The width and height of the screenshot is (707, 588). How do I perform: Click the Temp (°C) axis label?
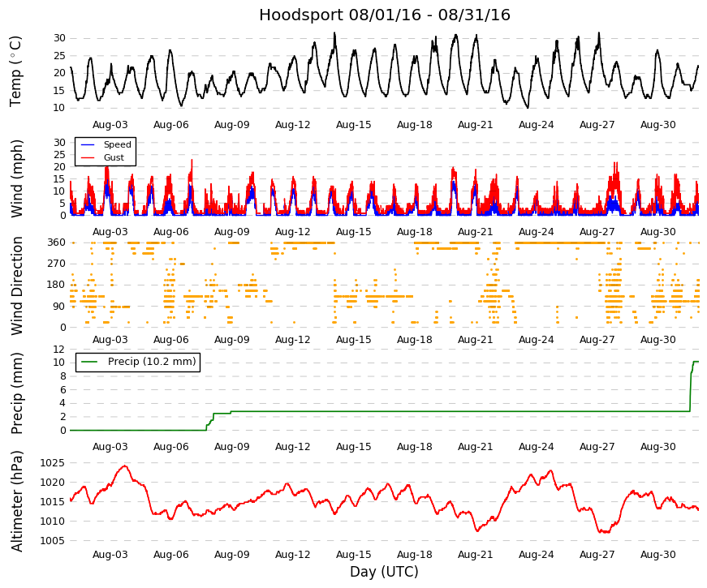coord(15,71)
